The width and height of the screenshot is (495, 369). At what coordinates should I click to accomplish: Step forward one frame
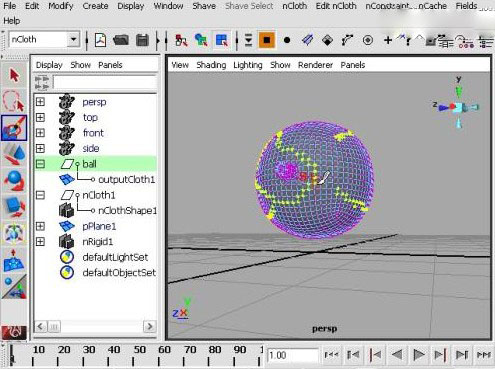(x=462, y=355)
